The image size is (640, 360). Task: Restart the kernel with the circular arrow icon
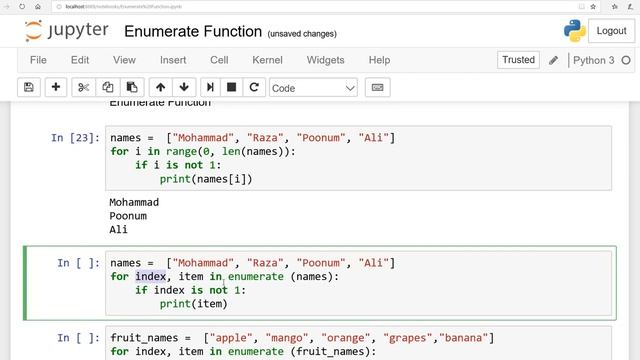click(x=254, y=87)
